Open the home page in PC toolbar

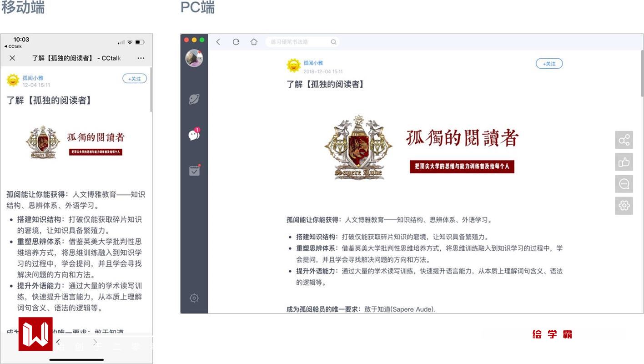254,42
